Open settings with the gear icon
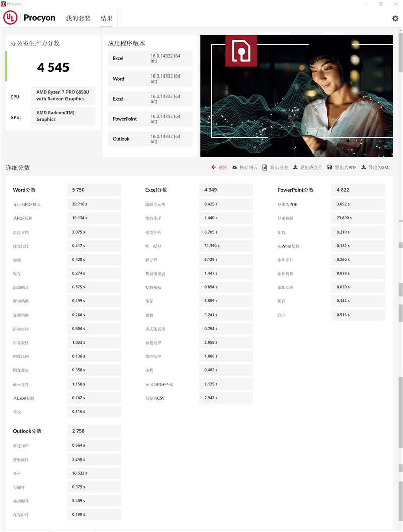The image size is (403, 532). coord(395,18)
